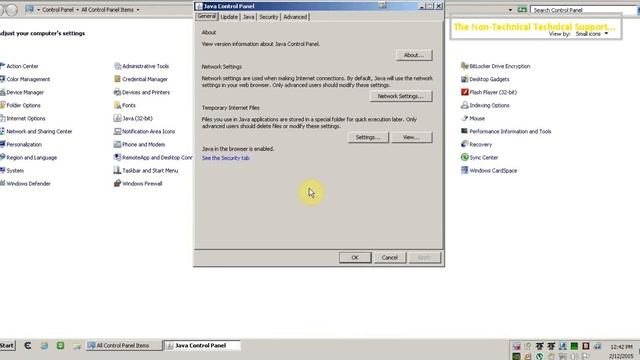Click the Search Control Panel field
This screenshot has width=640, height=360.
click(x=584, y=10)
